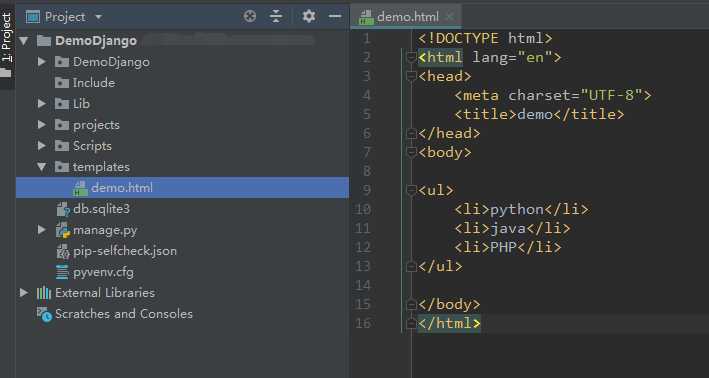Click the External Libraries bars icon
Screen dimensions: 709x378
click(43, 293)
